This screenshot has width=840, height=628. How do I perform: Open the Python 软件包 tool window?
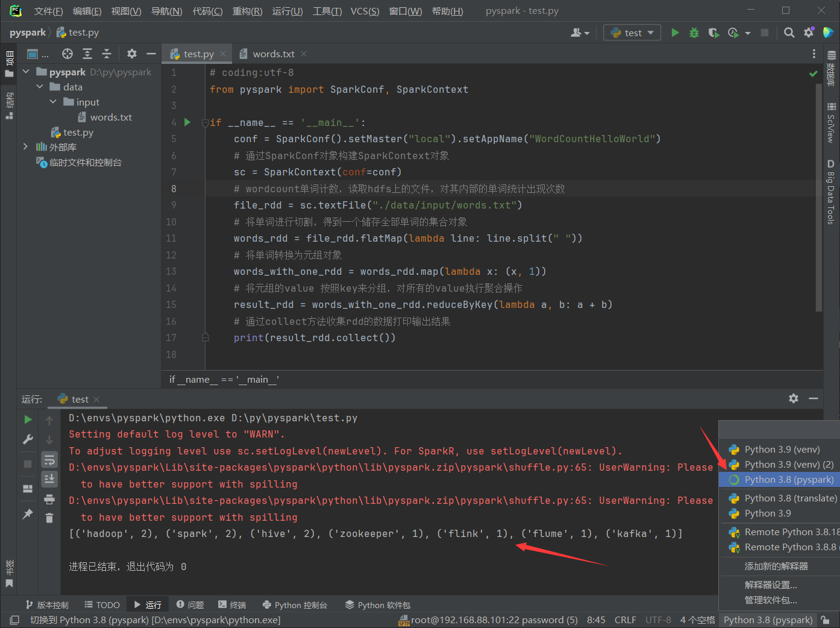(378, 604)
